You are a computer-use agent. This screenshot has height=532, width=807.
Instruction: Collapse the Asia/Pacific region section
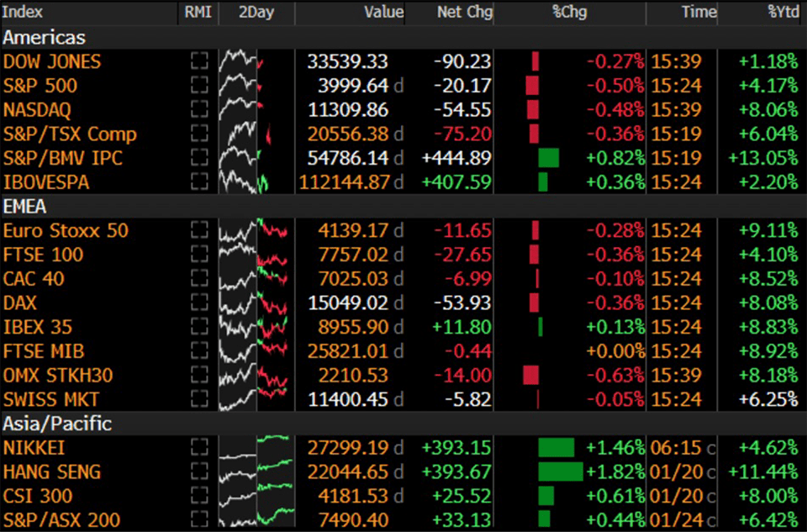point(57,424)
